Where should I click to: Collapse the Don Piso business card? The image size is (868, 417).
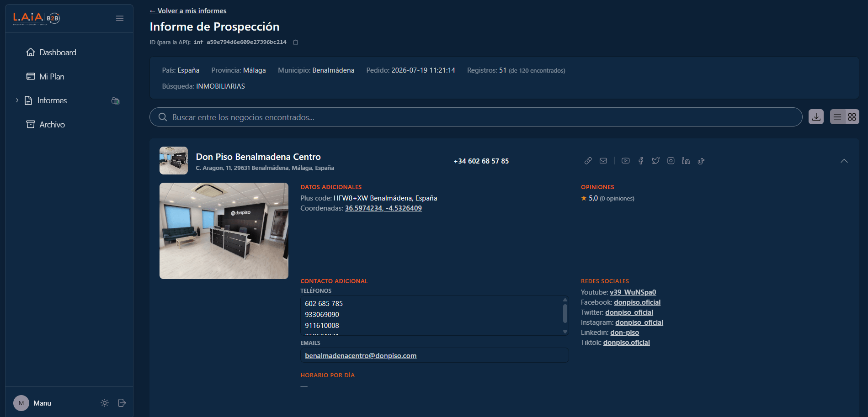844,161
